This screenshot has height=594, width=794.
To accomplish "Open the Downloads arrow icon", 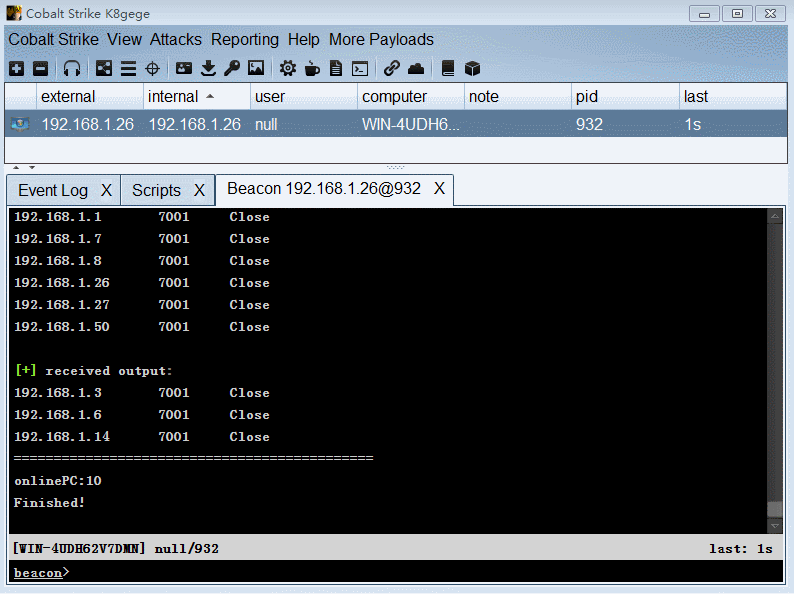I will (x=208, y=68).
